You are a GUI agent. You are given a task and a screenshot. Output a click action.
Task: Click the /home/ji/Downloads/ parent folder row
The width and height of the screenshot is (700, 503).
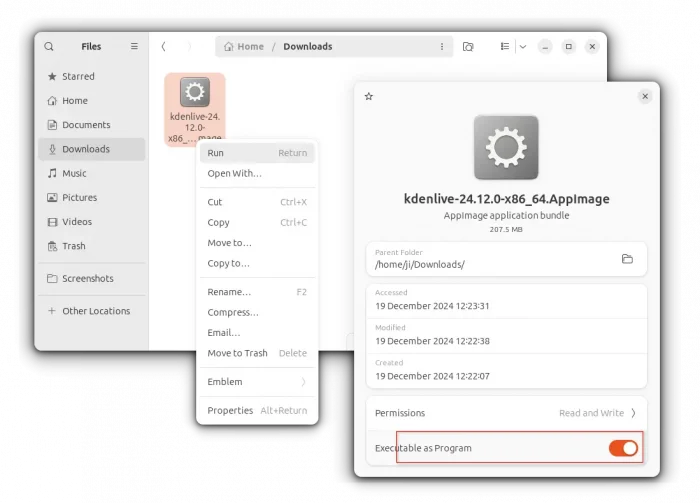[506, 259]
